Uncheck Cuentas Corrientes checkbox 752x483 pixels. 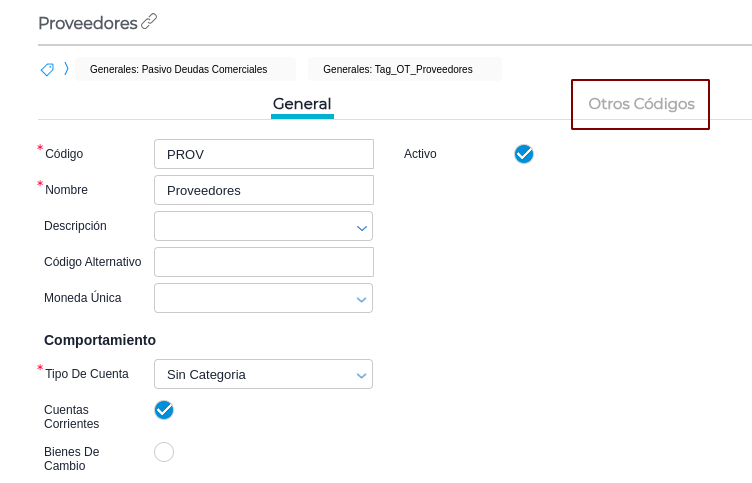tap(164, 410)
